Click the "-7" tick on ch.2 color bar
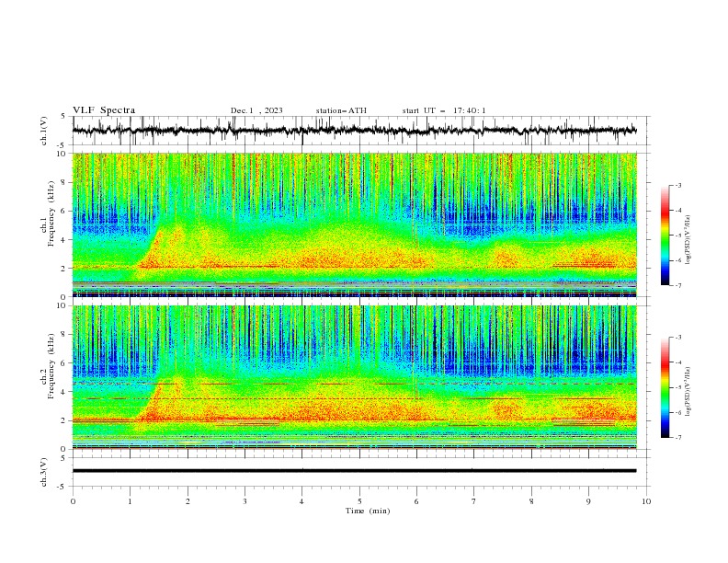 point(678,438)
